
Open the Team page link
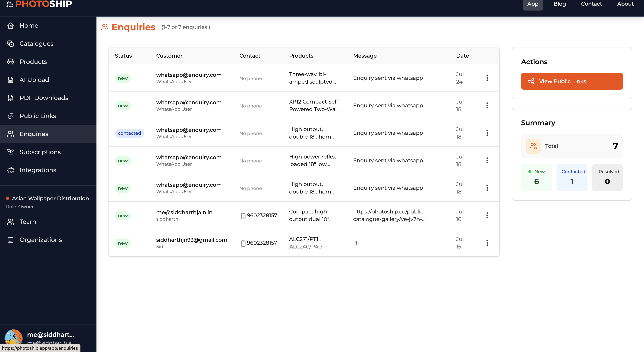(28, 222)
